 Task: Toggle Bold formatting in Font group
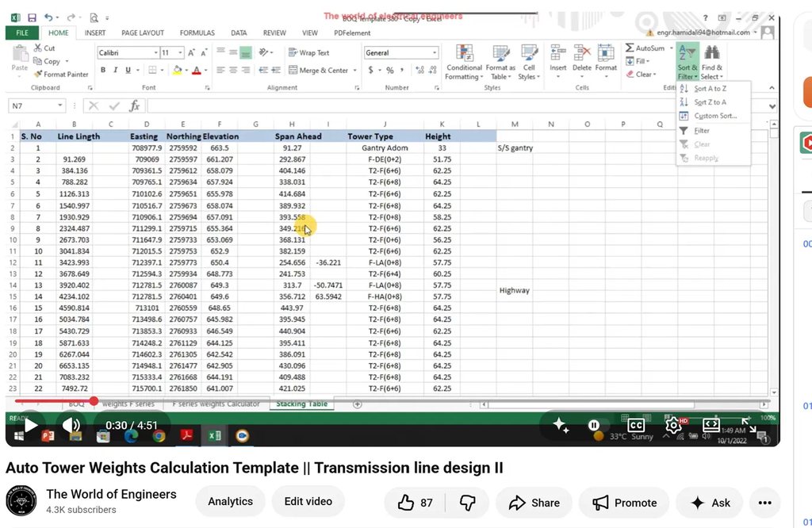click(103, 70)
